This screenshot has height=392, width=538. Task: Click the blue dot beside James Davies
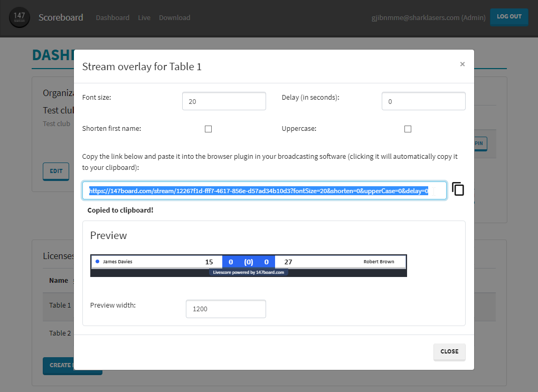coord(98,261)
